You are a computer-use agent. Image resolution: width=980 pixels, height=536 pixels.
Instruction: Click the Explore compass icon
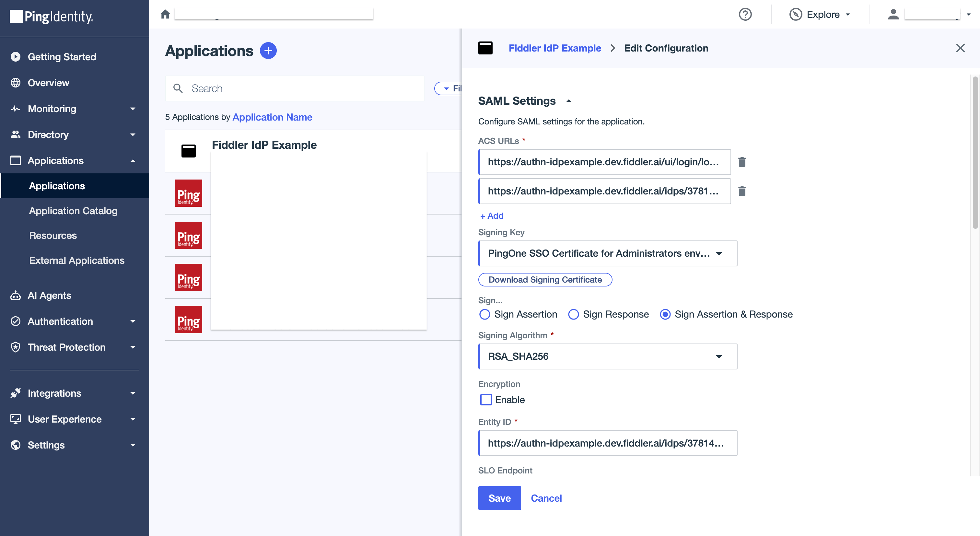pyautogui.click(x=796, y=15)
